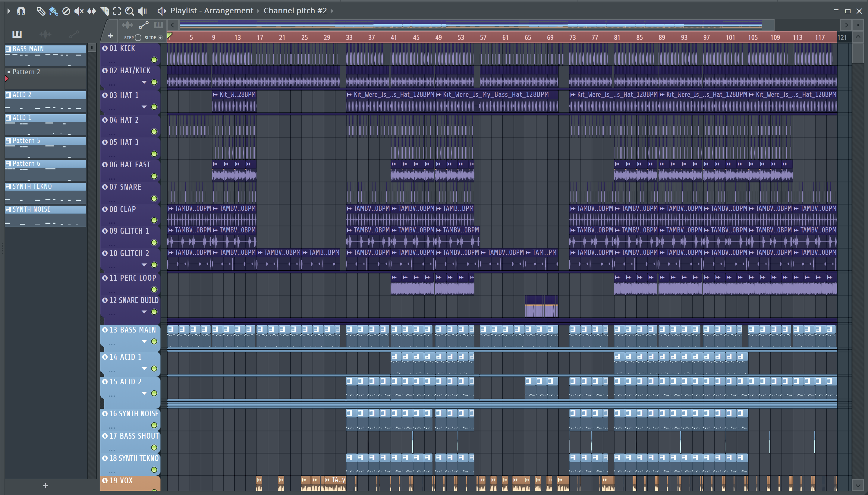The width and height of the screenshot is (868, 495).
Task: Select the Slice tool
Action: (x=105, y=11)
